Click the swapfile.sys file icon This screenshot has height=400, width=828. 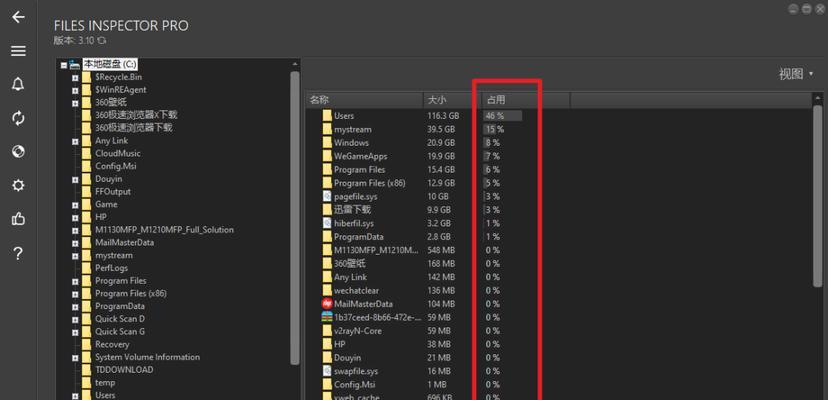[x=327, y=371]
